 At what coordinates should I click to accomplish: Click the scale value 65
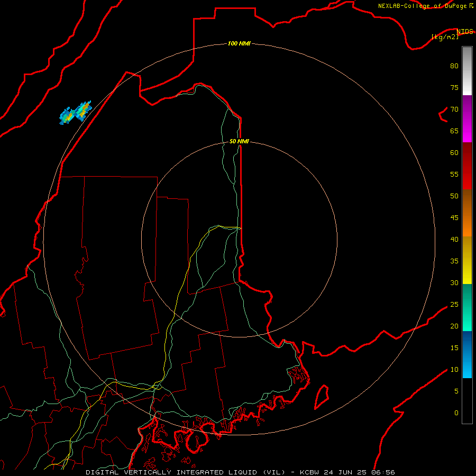coord(454,131)
